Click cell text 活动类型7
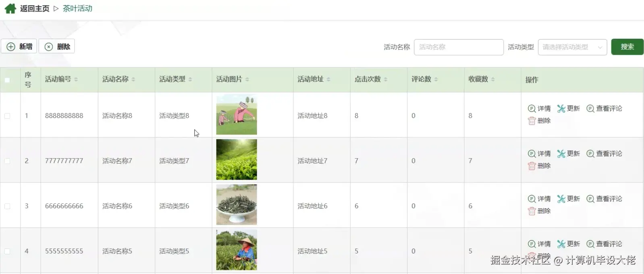 (174, 161)
